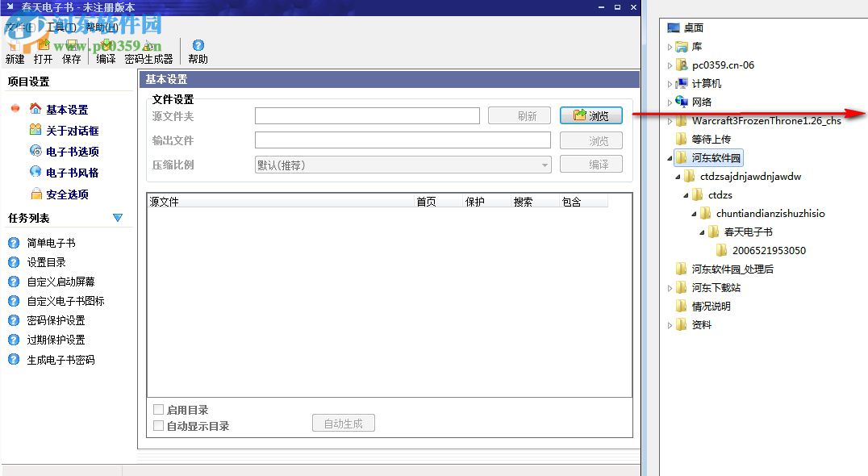The width and height of the screenshot is (868, 476).
Task: Select pc0359.cn-06 user icon in tree
Action: (682, 65)
